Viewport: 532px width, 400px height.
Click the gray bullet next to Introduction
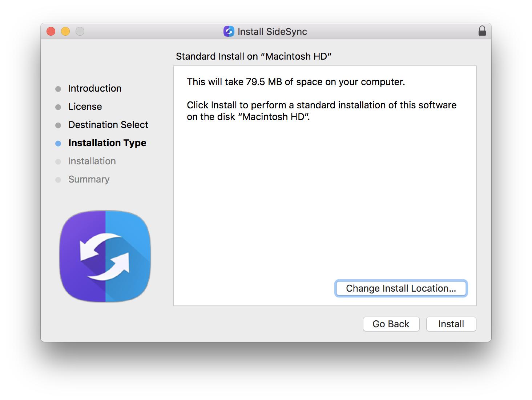pyautogui.click(x=58, y=89)
